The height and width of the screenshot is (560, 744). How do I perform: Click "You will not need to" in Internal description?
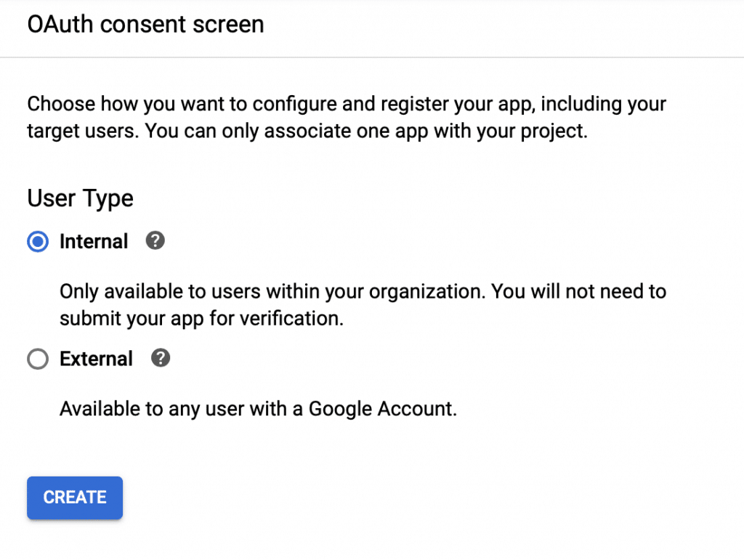coord(578,292)
